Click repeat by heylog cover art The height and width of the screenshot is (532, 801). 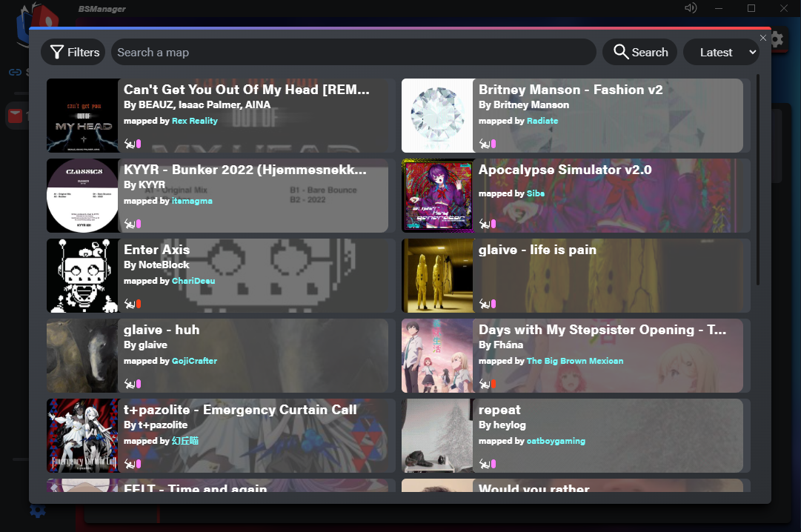click(438, 436)
